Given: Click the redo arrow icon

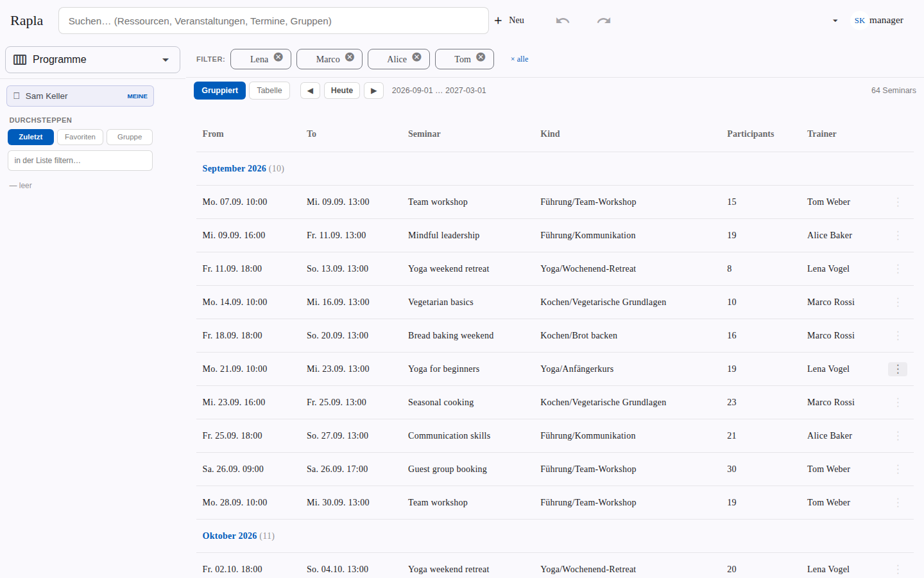Looking at the screenshot, I should [604, 21].
